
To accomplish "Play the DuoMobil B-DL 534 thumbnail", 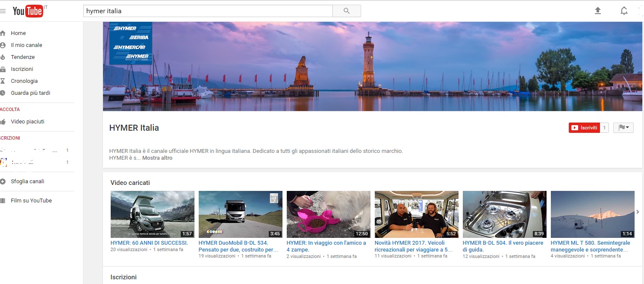I will pos(241,214).
